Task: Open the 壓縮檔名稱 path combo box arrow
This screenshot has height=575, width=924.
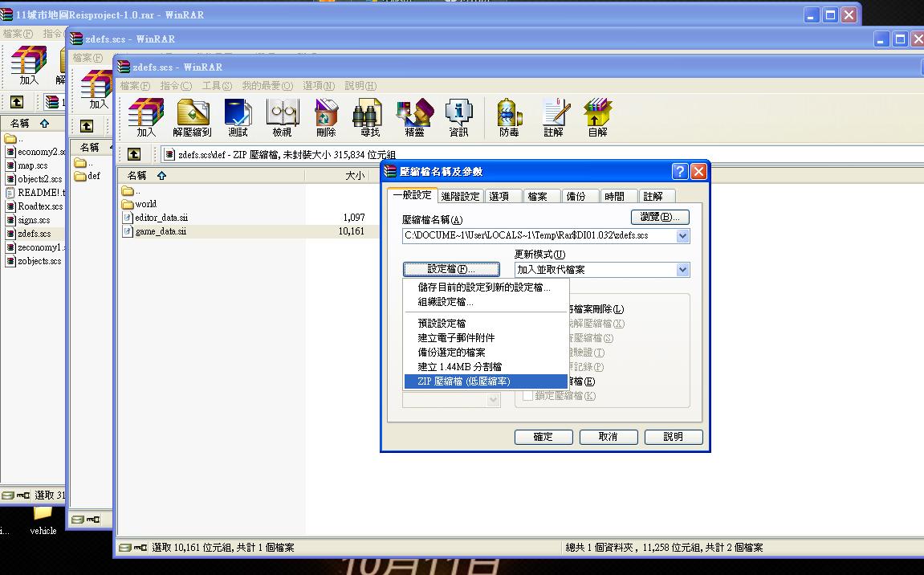Action: point(682,236)
